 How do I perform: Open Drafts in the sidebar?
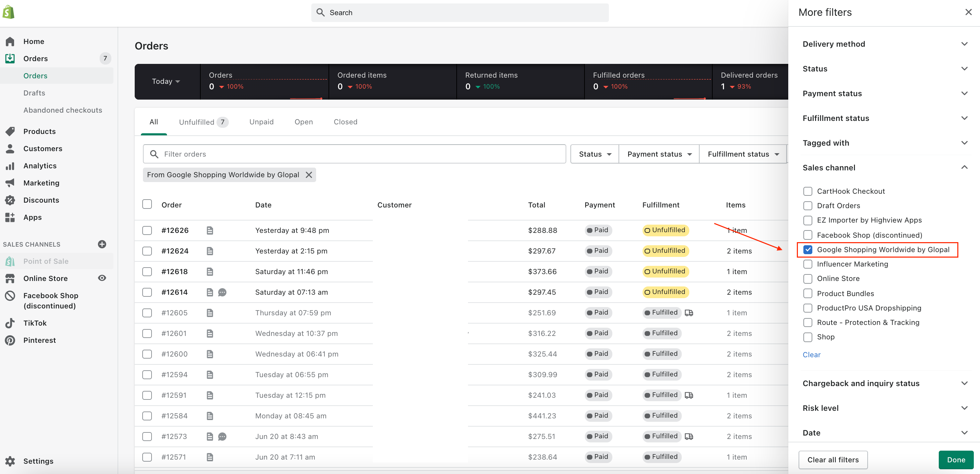[x=34, y=93]
